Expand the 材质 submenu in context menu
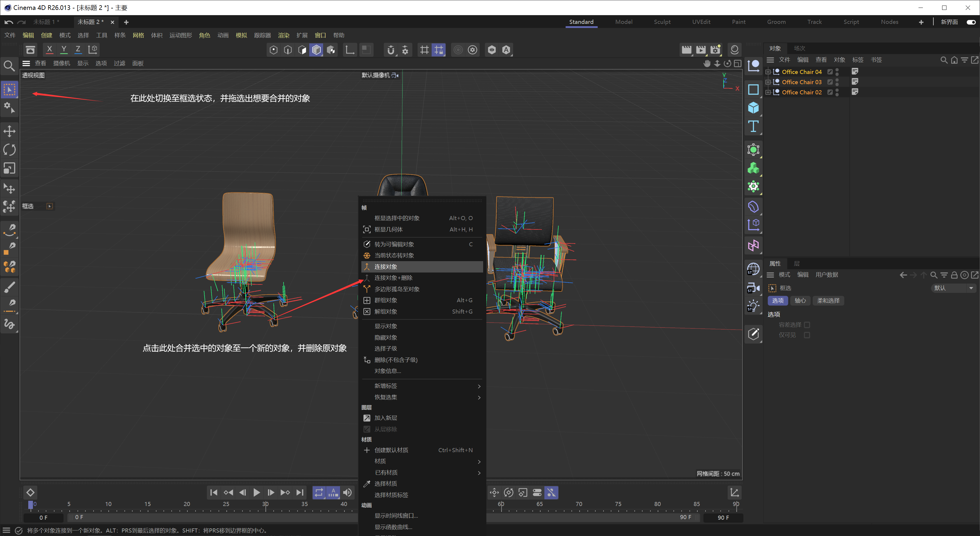The image size is (980, 536). point(422,461)
